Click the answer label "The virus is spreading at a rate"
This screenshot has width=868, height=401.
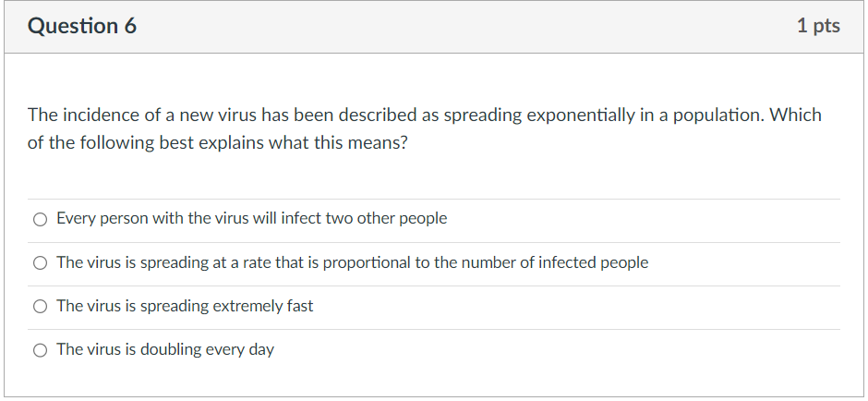[x=352, y=262]
